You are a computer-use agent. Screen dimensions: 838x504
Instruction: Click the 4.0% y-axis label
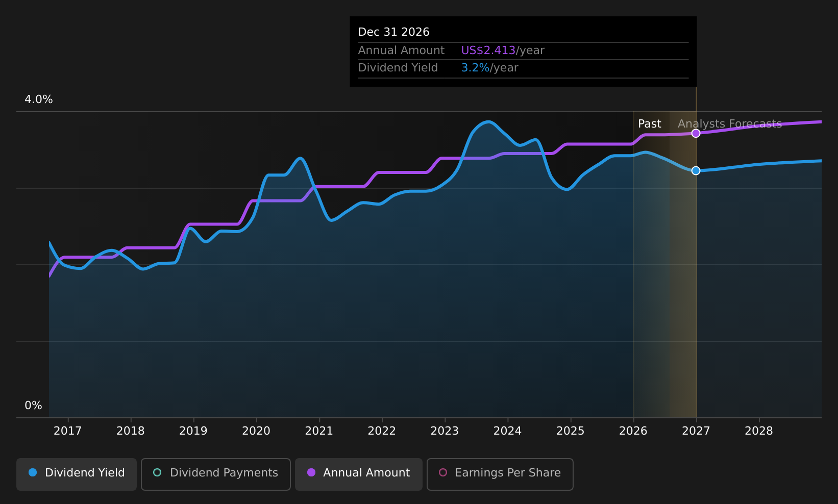39,99
